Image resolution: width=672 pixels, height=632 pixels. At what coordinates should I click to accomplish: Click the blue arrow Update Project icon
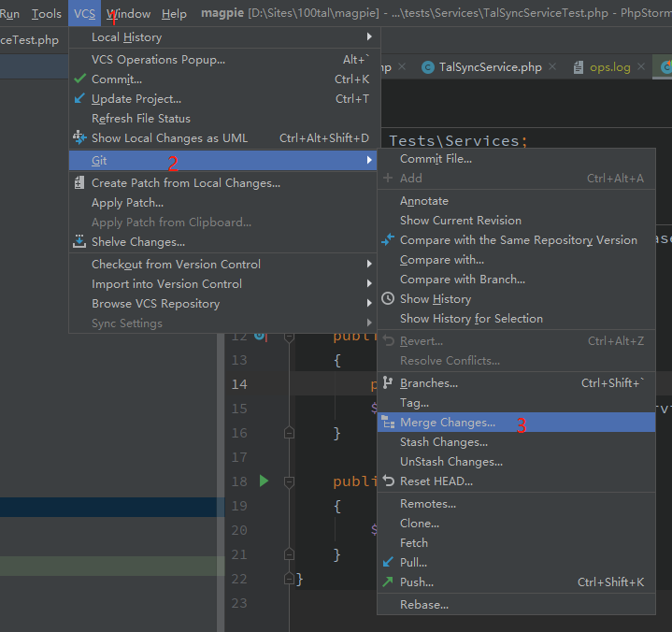(x=79, y=98)
